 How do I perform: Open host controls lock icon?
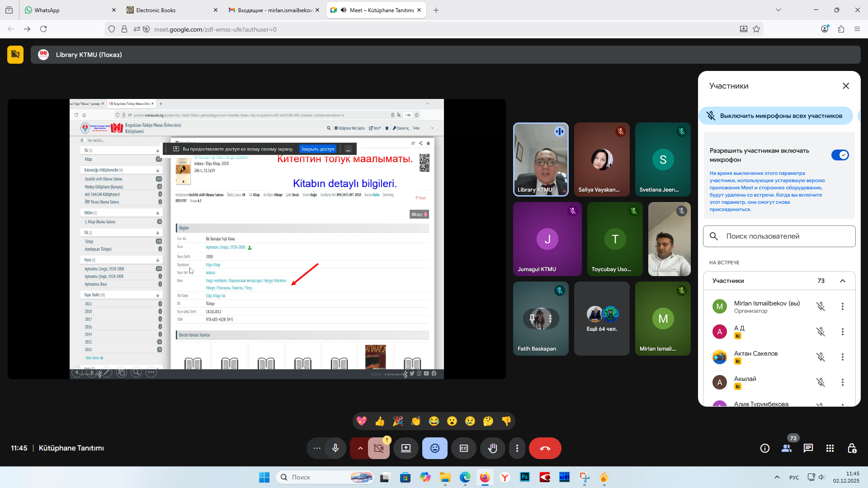click(852, 448)
